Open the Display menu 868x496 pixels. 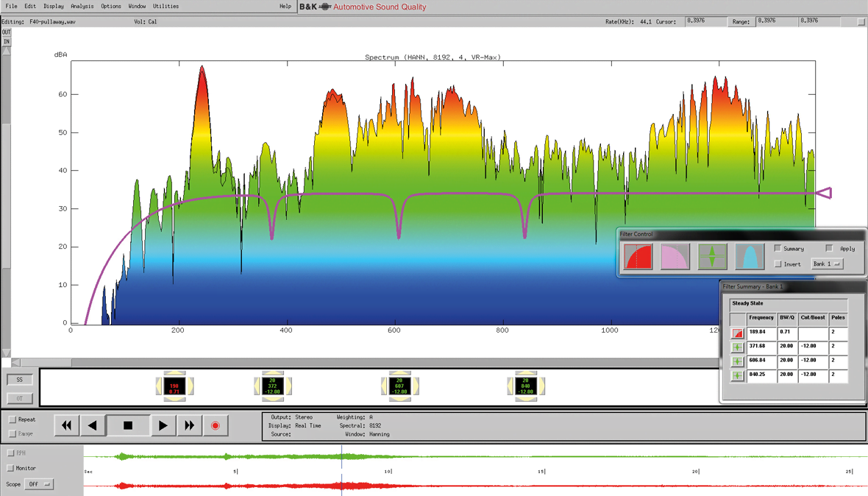[54, 6]
